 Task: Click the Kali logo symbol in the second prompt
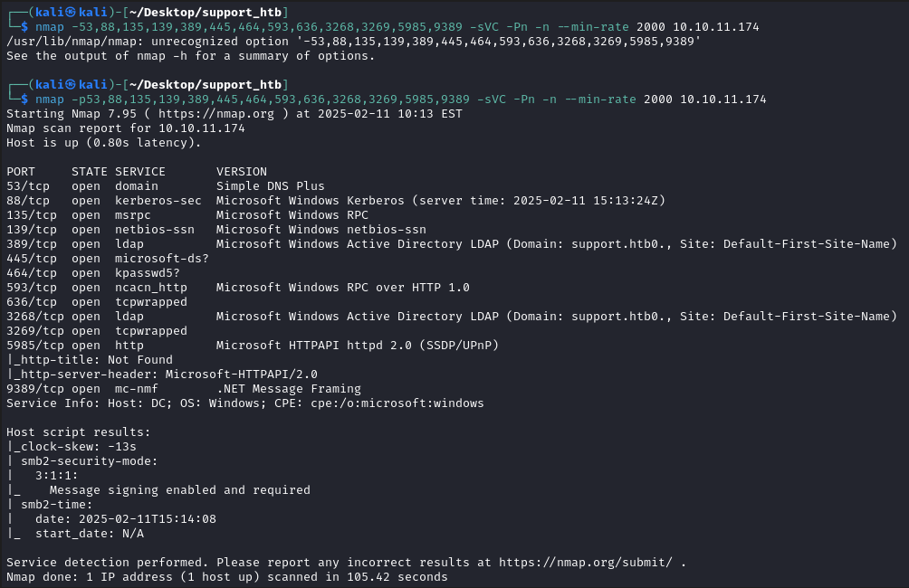(x=65, y=84)
